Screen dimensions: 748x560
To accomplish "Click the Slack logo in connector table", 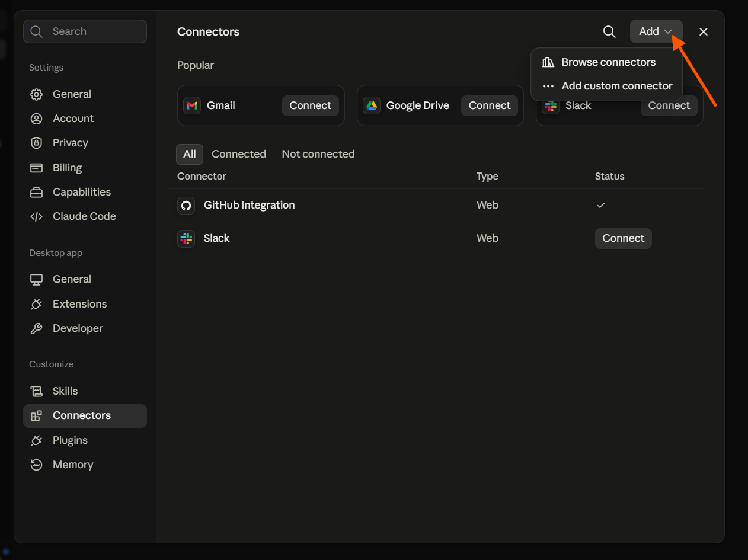I will click(186, 238).
